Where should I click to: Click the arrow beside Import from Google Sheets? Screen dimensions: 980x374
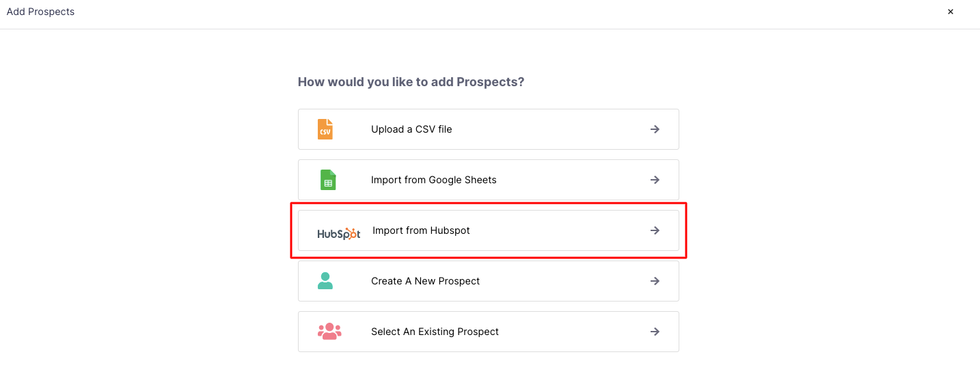(655, 180)
